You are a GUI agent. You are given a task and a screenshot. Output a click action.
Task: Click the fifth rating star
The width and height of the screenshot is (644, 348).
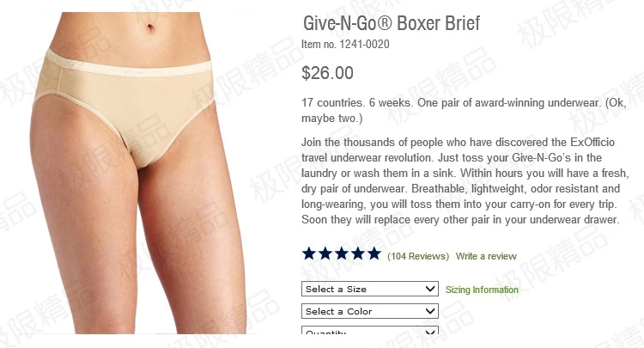click(374, 253)
